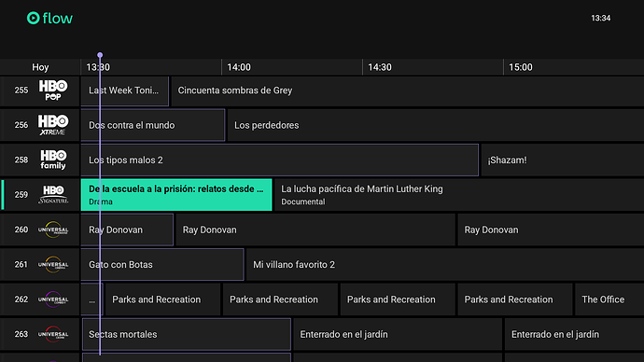644x362 pixels.
Task: Click channel number 263
Action: (x=21, y=335)
